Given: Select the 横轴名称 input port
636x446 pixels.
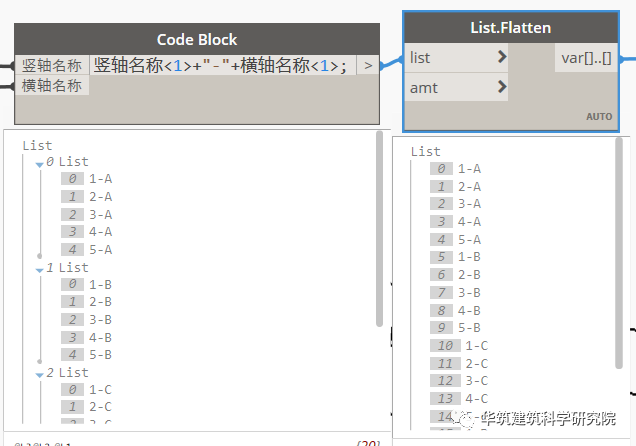Looking at the screenshot, I should click(x=52, y=85).
